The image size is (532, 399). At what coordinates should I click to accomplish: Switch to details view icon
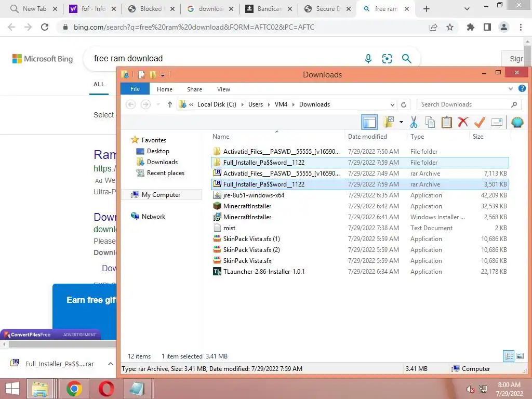509,356
